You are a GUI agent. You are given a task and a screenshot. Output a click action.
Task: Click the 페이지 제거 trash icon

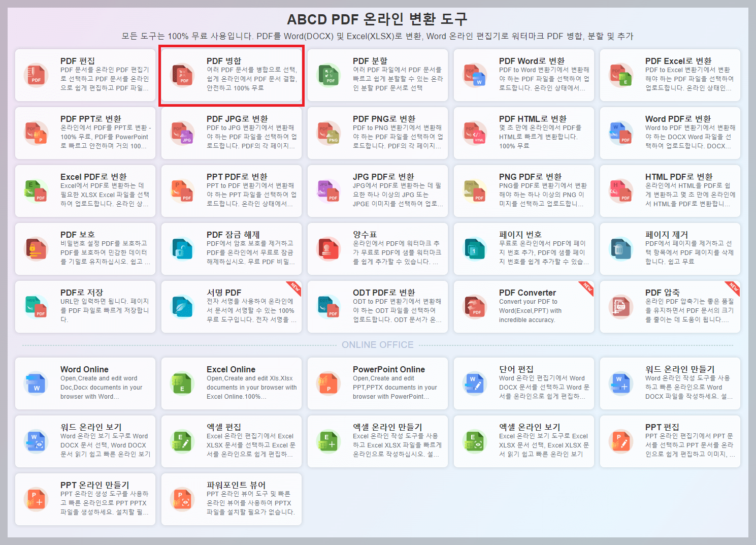click(620, 249)
